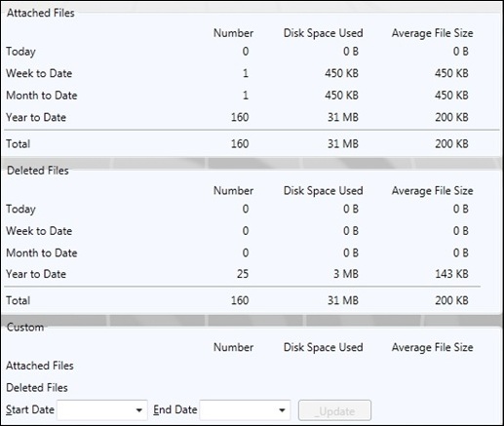Click Deleted Files Total 31 MB value
This screenshot has width=504, height=426.
pos(343,300)
